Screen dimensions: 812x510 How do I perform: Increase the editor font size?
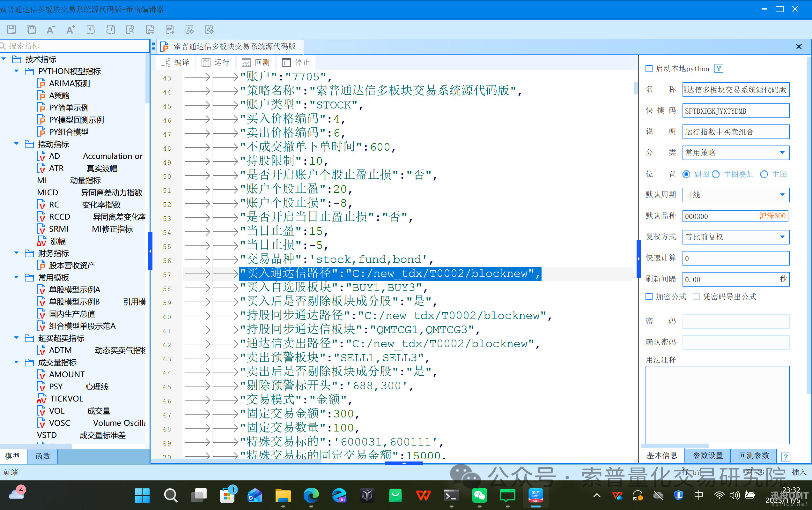[x=70, y=29]
